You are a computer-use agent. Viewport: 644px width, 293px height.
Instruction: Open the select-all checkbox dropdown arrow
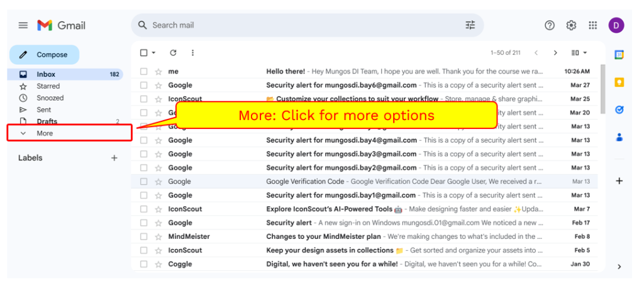(153, 53)
